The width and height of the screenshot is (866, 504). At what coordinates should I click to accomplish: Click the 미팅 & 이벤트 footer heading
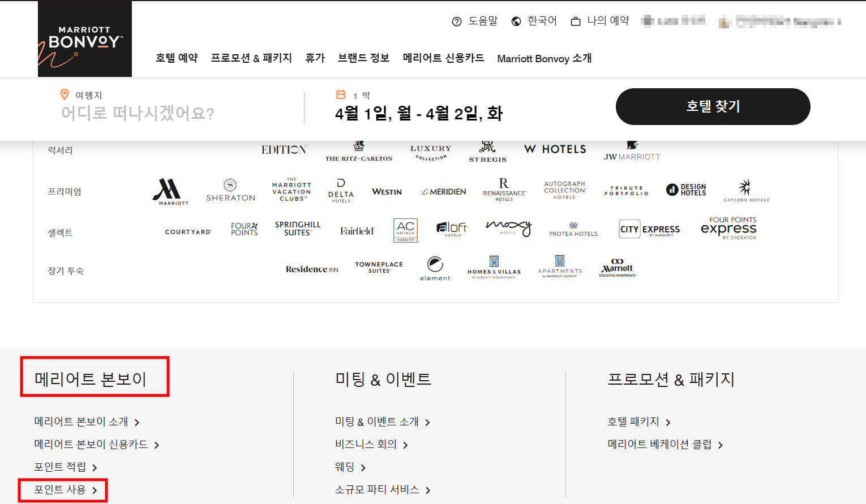[x=383, y=379]
